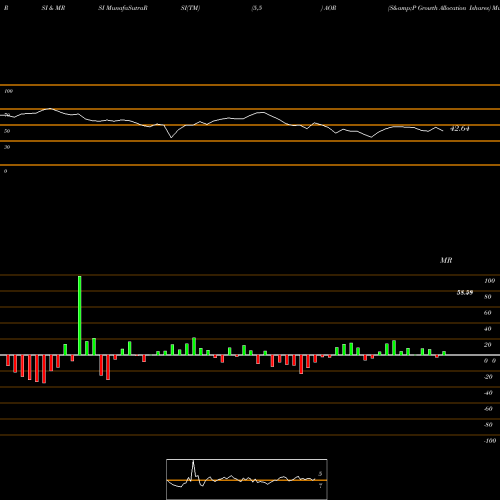
Task: Click the 60 label on the MR axis
Action: 488,313
